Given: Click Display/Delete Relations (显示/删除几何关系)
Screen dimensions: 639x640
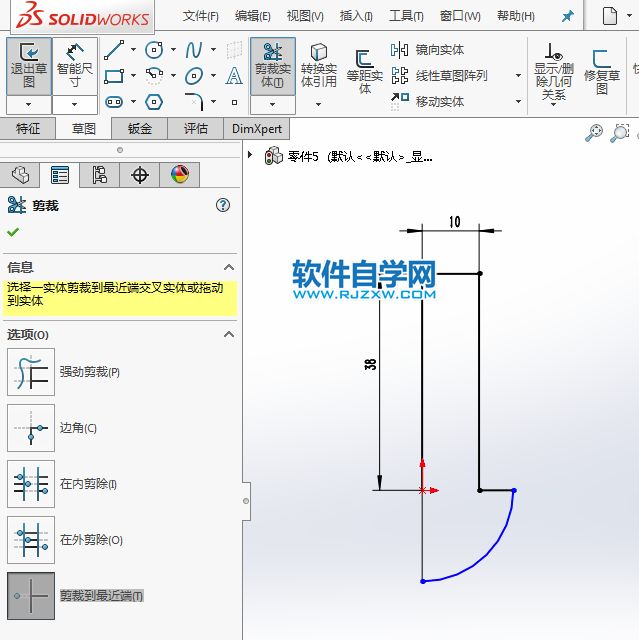Looking at the screenshot, I should point(554,71).
